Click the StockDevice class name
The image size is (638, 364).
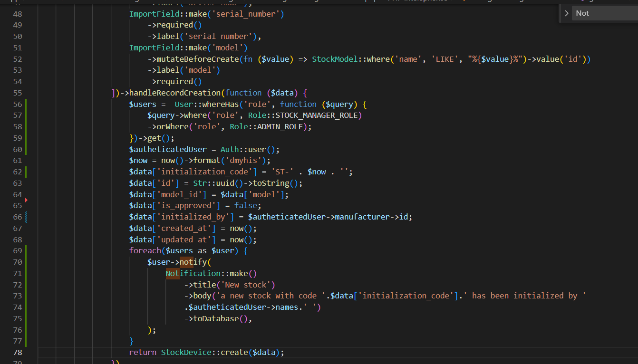point(186,352)
